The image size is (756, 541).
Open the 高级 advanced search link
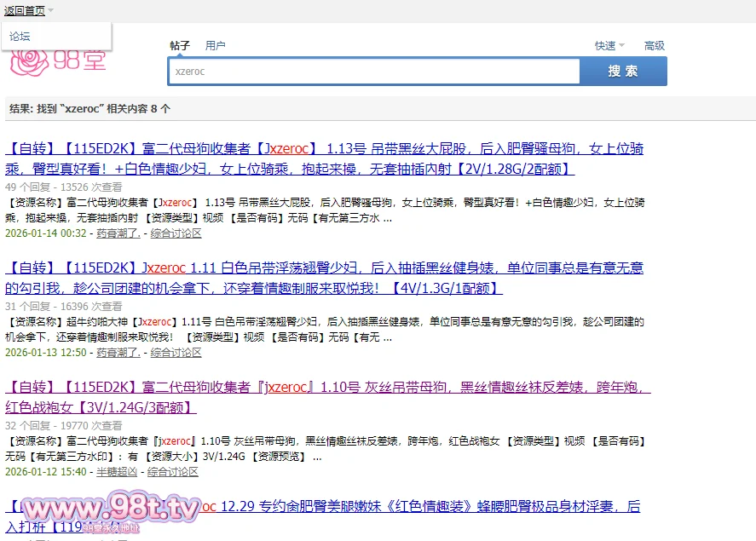pyautogui.click(x=654, y=46)
